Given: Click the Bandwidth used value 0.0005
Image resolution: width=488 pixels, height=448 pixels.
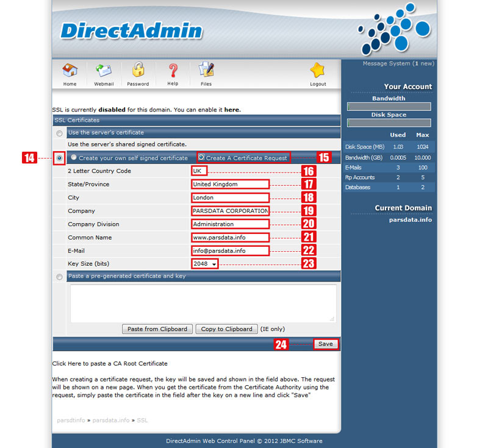Looking at the screenshot, I should pyautogui.click(x=398, y=158).
